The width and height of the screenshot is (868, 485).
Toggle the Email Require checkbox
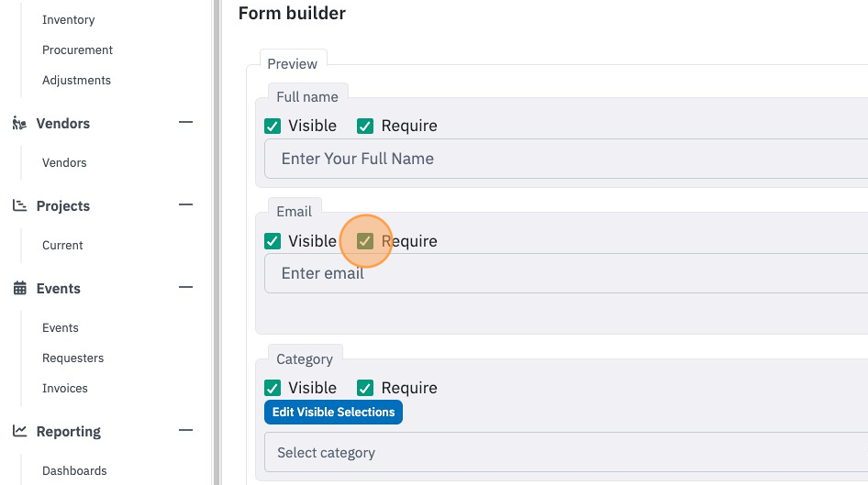click(365, 241)
